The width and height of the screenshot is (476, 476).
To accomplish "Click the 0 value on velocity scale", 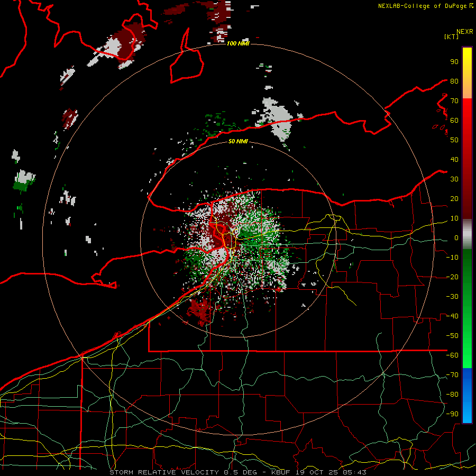I will coord(456,238).
